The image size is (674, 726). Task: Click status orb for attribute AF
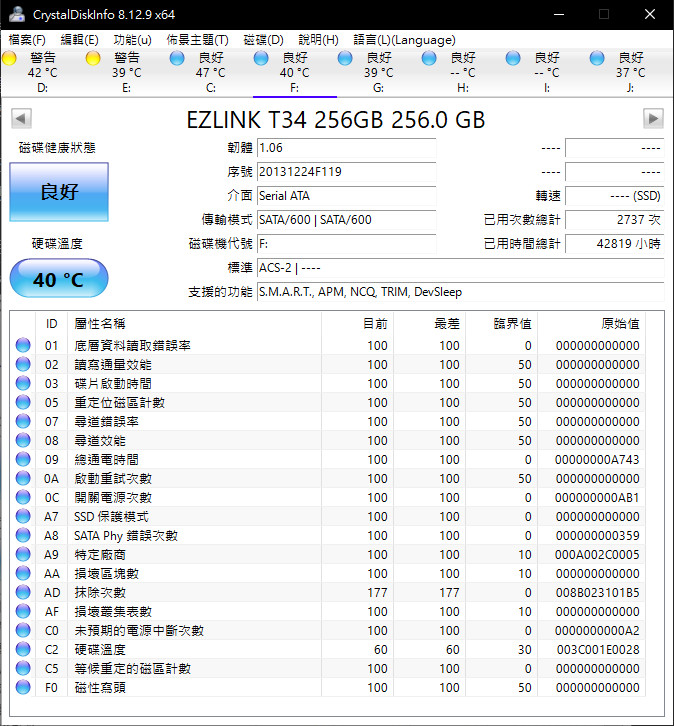click(x=23, y=611)
